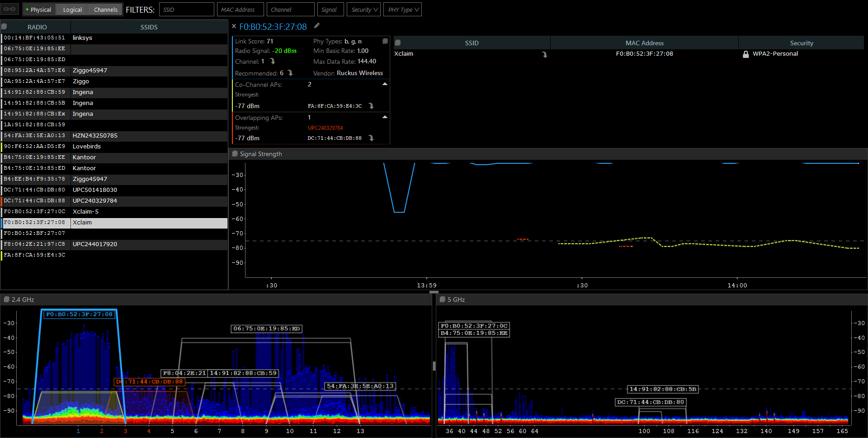The width and height of the screenshot is (868, 438).
Task: Click 54:FA:3E:5E:A0:13 label in 2.4 GHz chart
Action: [x=360, y=386]
